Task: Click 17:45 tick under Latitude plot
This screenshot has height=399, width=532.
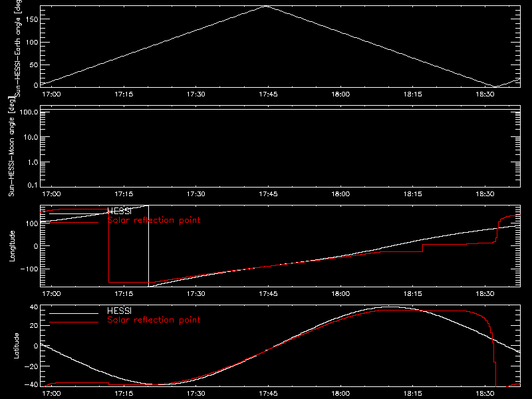Action: click(268, 393)
